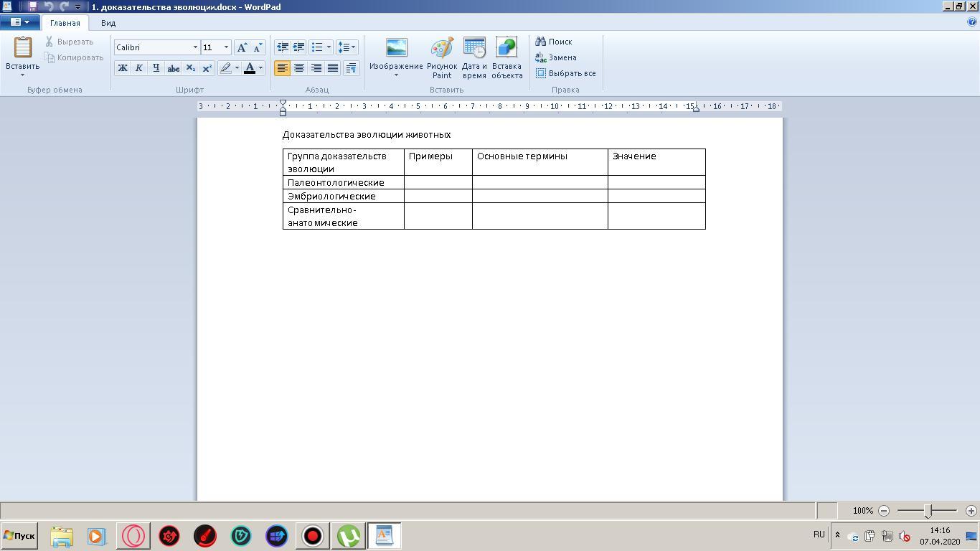Open the font color dropdown arrow
This screenshot has height=551, width=980.
pyautogui.click(x=260, y=68)
